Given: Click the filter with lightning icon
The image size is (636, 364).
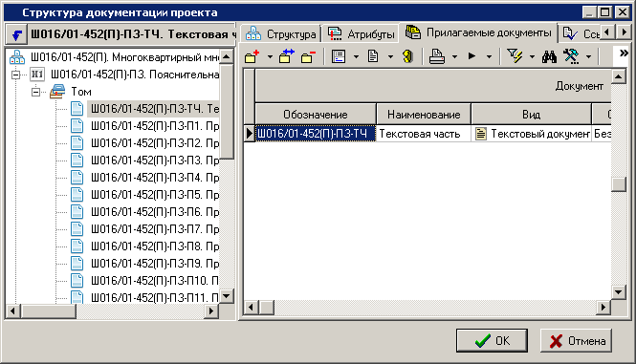Looking at the screenshot, I should [x=515, y=56].
